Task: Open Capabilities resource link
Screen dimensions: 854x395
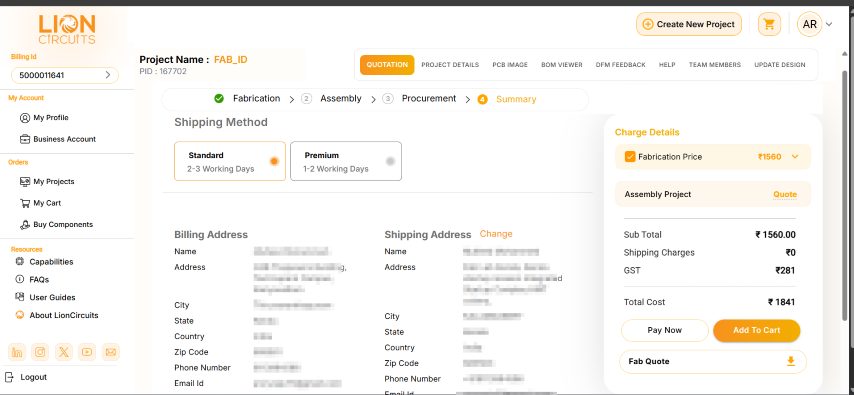Action: (51, 262)
